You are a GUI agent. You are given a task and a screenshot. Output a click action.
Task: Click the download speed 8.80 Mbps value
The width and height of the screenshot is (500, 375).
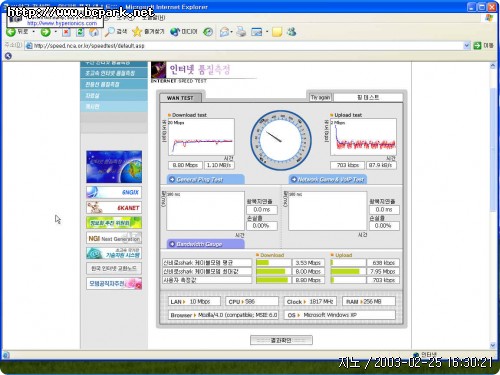pos(185,165)
